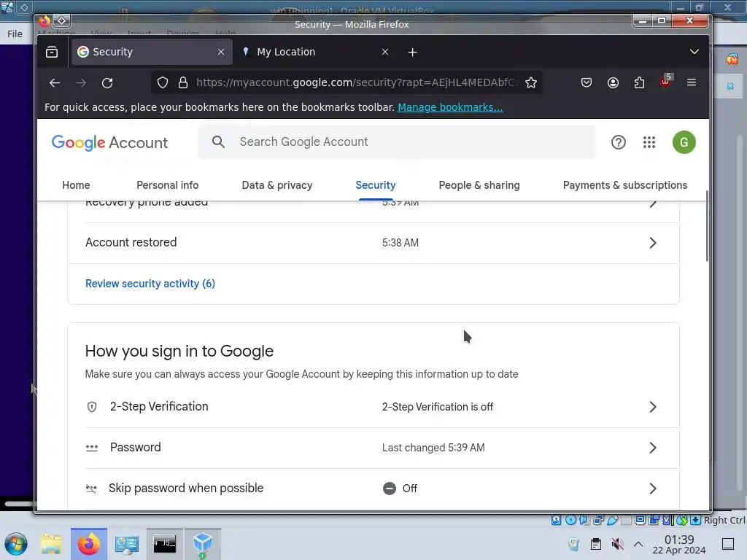Open Firefox View list-all-tabs icon

pyautogui.click(x=52, y=52)
